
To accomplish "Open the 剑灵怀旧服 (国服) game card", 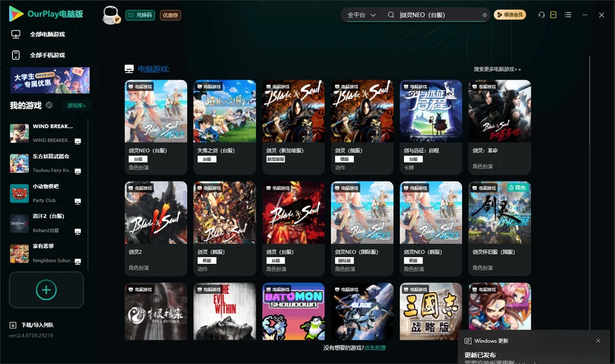I will 499,229.
